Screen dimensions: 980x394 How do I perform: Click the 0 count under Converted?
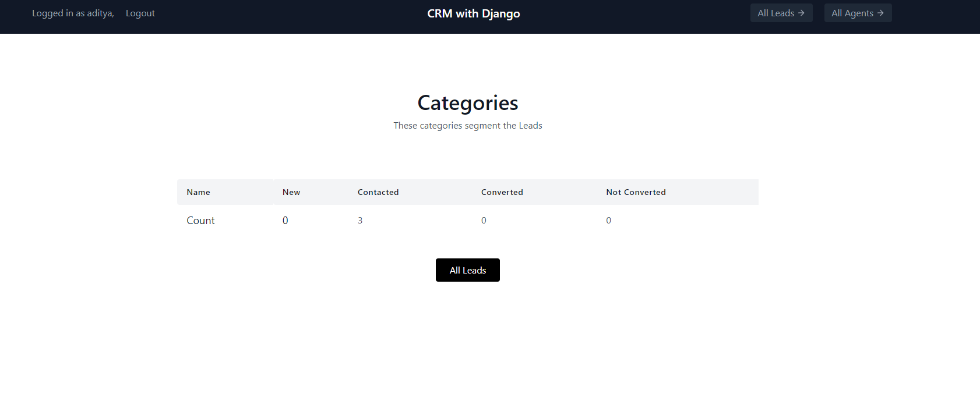point(484,220)
